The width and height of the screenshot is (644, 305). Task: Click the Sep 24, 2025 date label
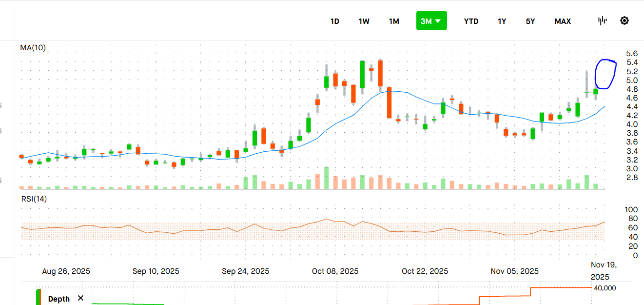(x=245, y=271)
